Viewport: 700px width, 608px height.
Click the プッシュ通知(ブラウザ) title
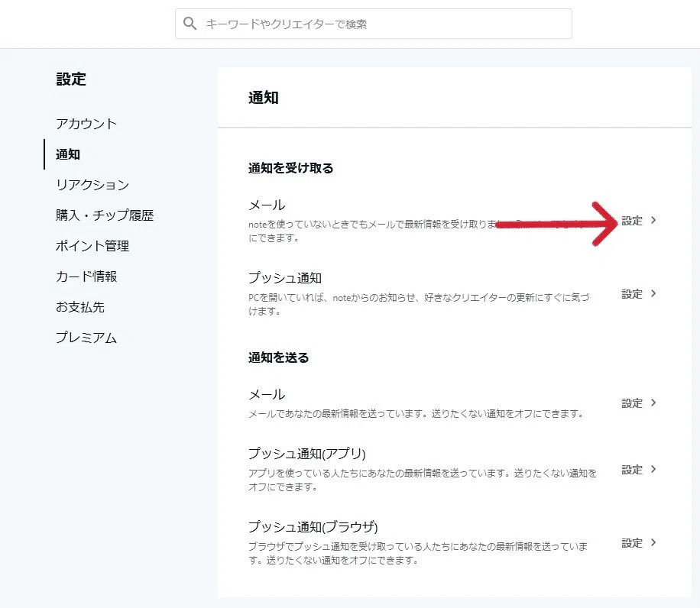[313, 527]
